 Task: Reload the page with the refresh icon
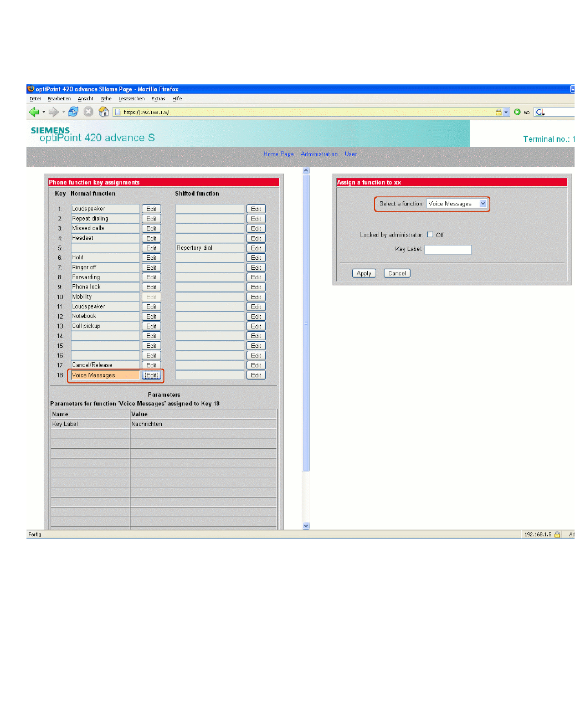pos(73,112)
